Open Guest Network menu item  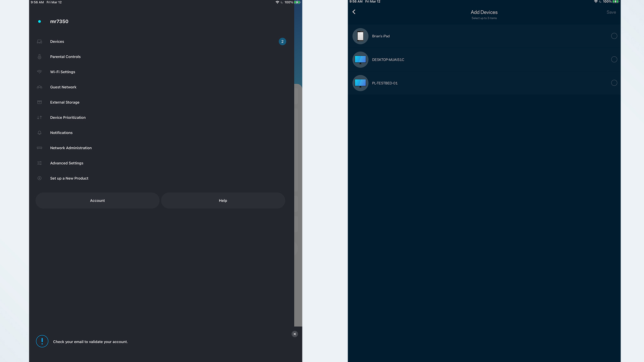coord(161,87)
